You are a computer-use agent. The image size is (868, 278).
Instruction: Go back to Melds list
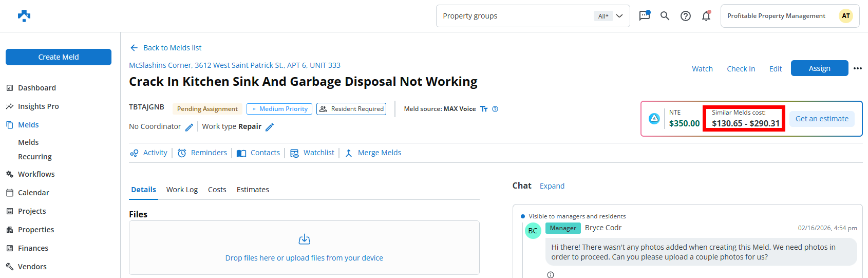[x=165, y=48]
